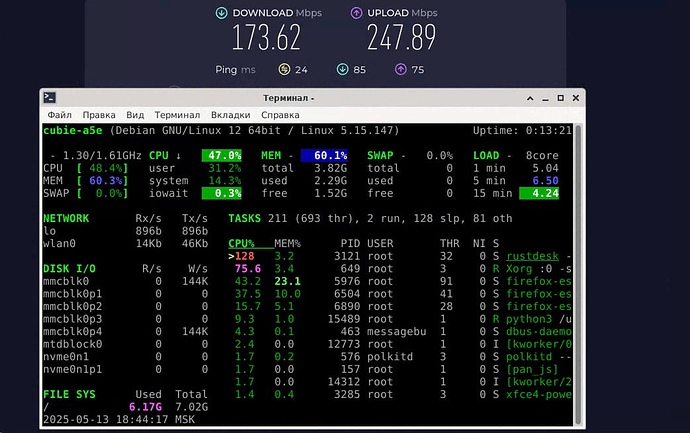Open the Правка menu
This screenshot has height=433, width=690.
pos(99,115)
